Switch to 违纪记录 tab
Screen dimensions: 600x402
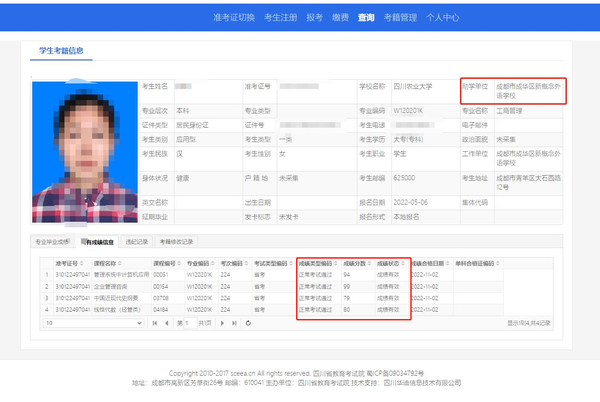137,242
